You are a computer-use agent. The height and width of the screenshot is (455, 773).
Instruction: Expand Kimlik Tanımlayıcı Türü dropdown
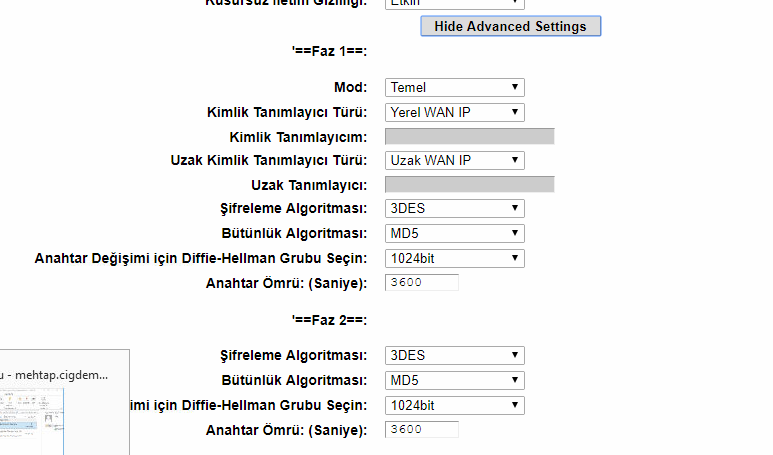tap(455, 112)
